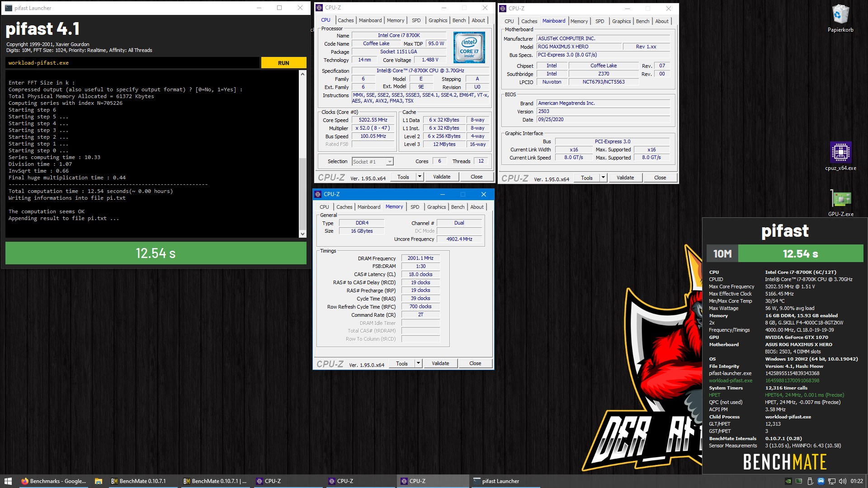Click the DRAM Frequency 2001.1 MHz value
This screenshot has height=488, width=868.
click(x=420, y=258)
